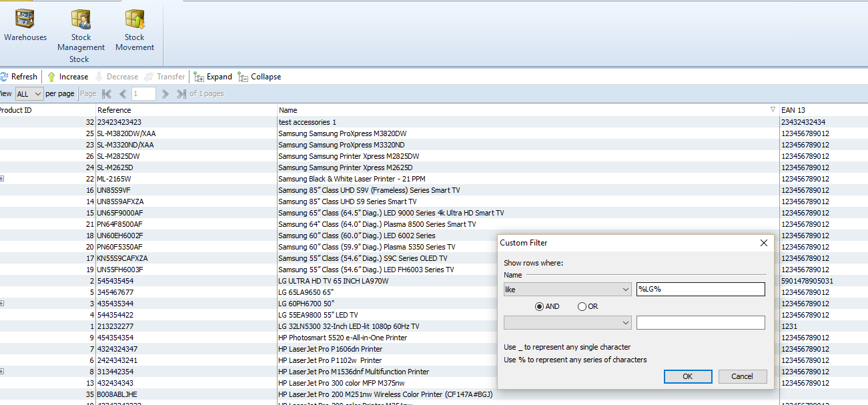Viewport: 868px width, 405px height.
Task: Open Stock Management
Action: pos(81,31)
